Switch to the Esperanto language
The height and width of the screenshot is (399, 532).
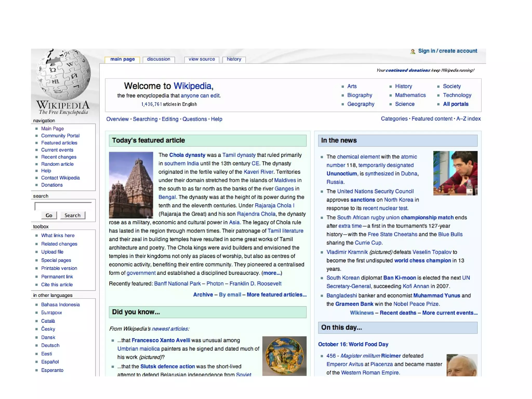pos(52,370)
